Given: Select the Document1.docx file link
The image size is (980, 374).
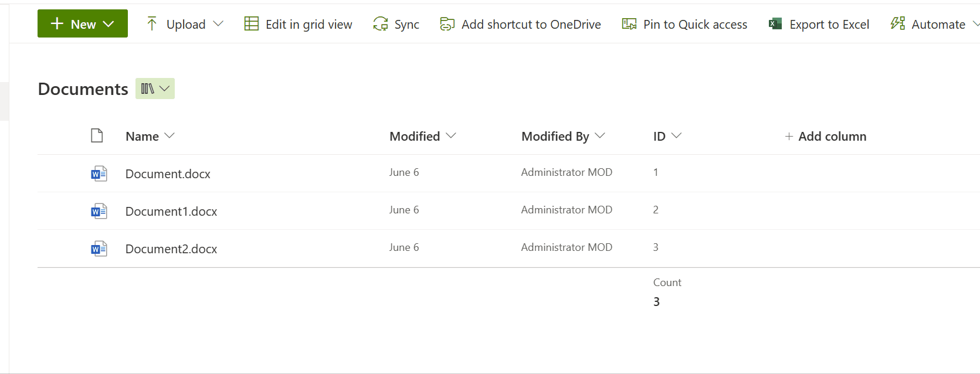Looking at the screenshot, I should point(171,211).
